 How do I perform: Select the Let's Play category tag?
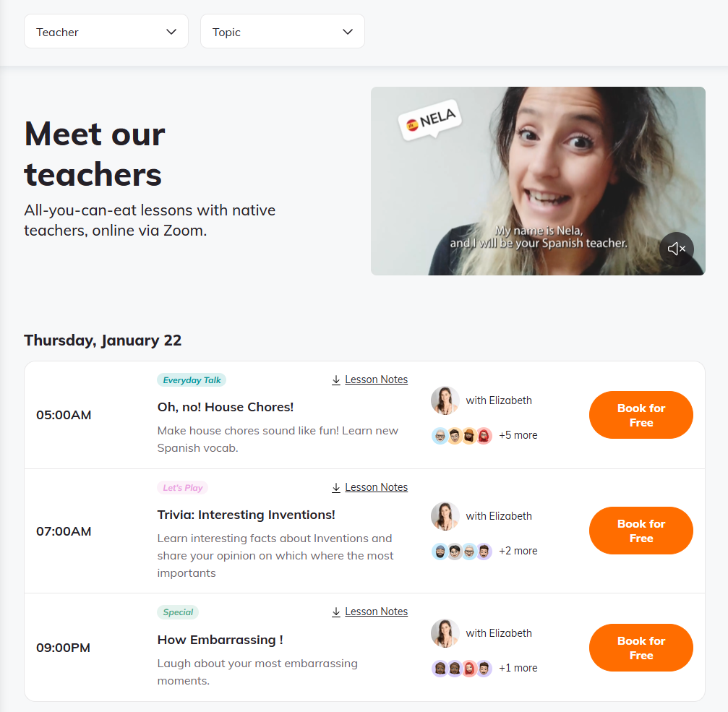pos(182,488)
